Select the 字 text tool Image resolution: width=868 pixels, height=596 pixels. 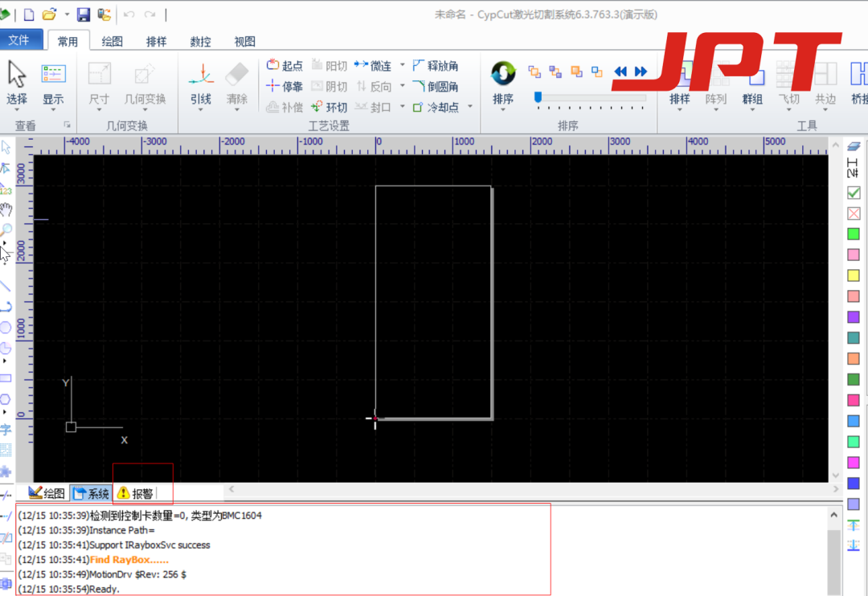coord(6,430)
